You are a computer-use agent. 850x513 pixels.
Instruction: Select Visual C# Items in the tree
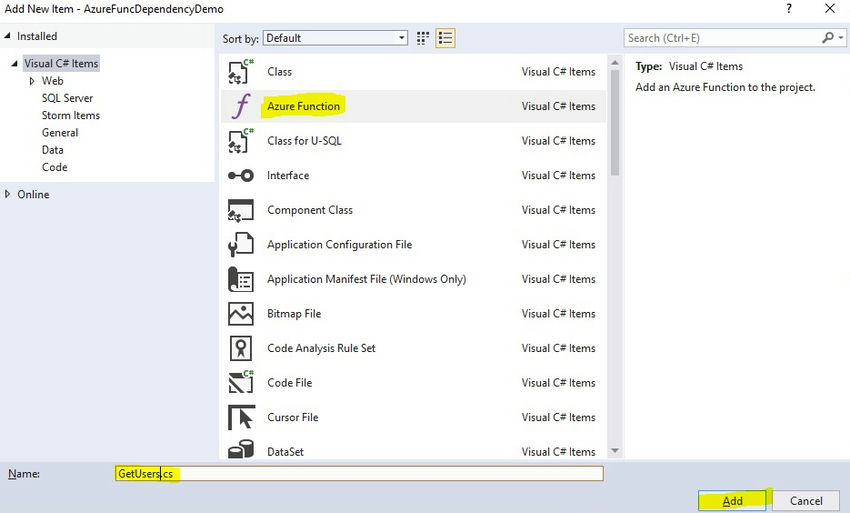(x=61, y=63)
